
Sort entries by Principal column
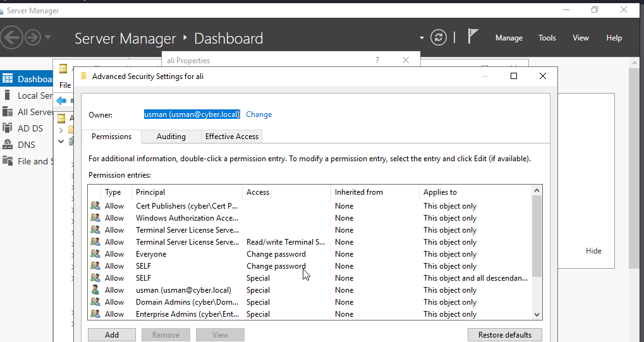(x=187, y=192)
